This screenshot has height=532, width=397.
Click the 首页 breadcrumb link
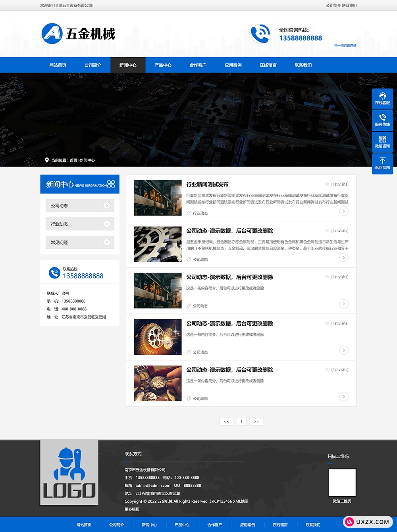tap(73, 161)
